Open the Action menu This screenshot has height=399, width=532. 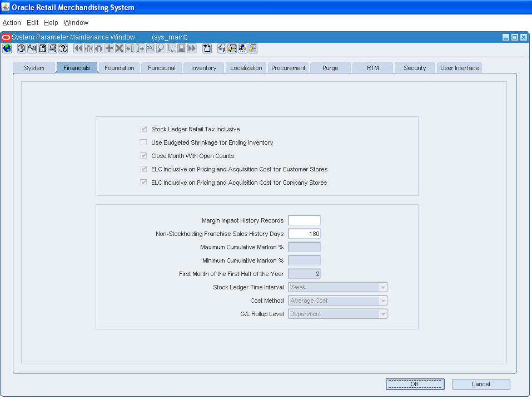pos(12,23)
